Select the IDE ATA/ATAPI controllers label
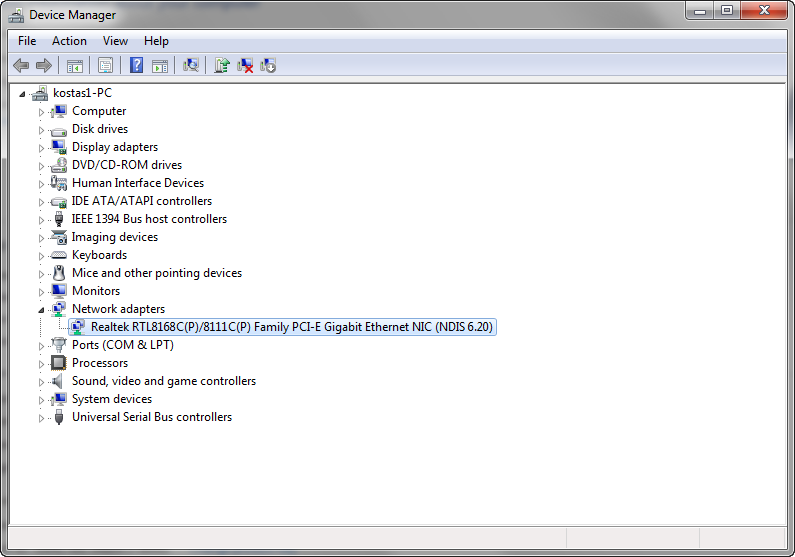The width and height of the screenshot is (795, 557). pos(142,201)
